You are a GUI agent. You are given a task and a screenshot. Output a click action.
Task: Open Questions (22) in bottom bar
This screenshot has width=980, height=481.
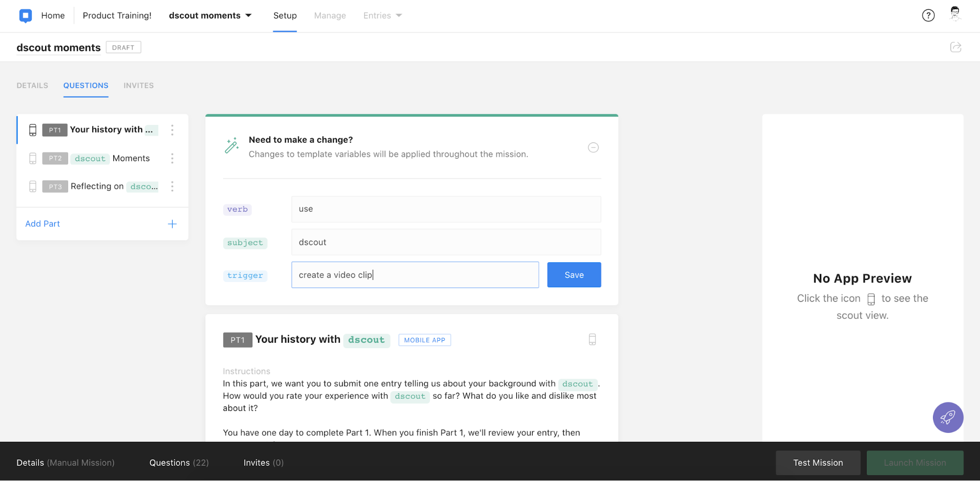(179, 462)
